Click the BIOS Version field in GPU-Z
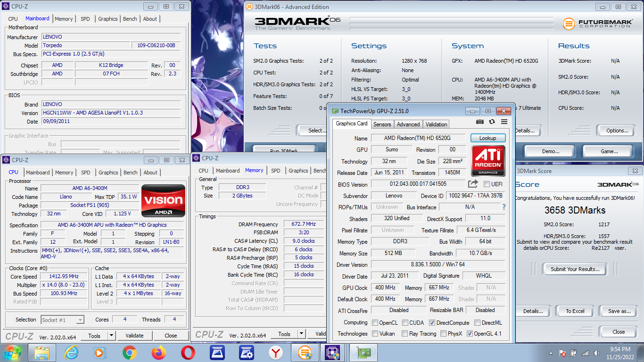The width and height of the screenshot is (644, 362). 418,184
